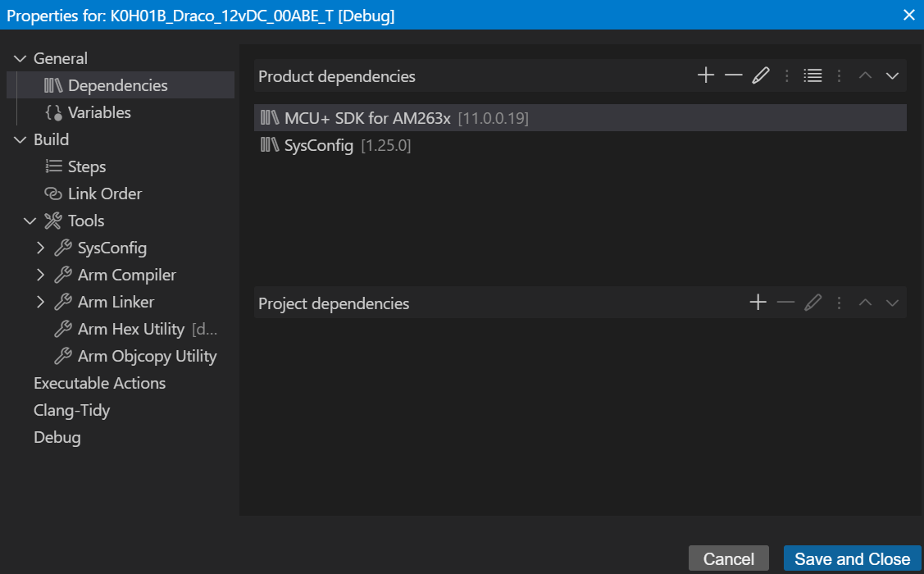Collapse the General tree section

(x=20, y=58)
